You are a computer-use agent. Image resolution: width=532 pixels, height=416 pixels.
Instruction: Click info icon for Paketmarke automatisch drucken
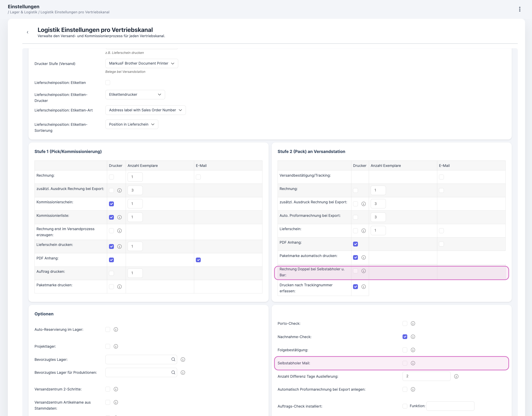point(363,257)
